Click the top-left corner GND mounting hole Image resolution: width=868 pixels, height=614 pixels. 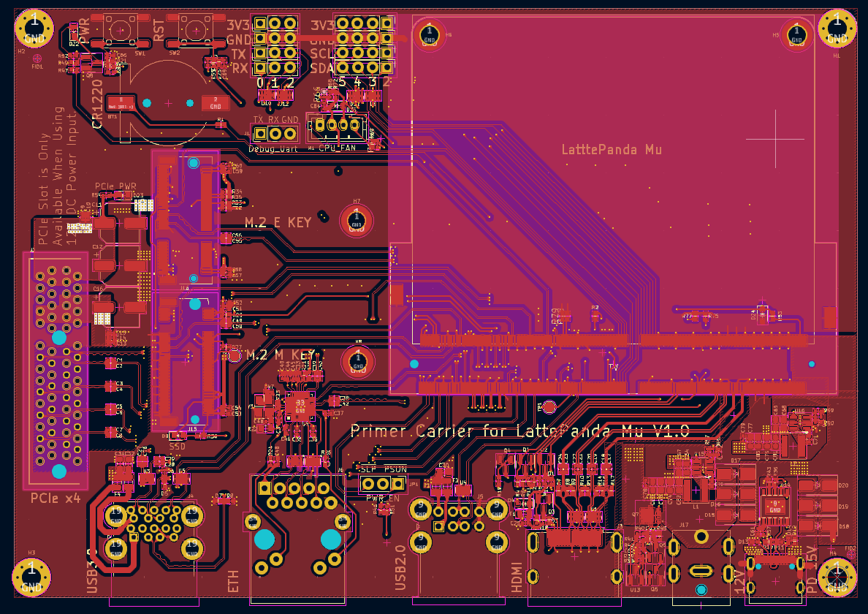point(34,29)
